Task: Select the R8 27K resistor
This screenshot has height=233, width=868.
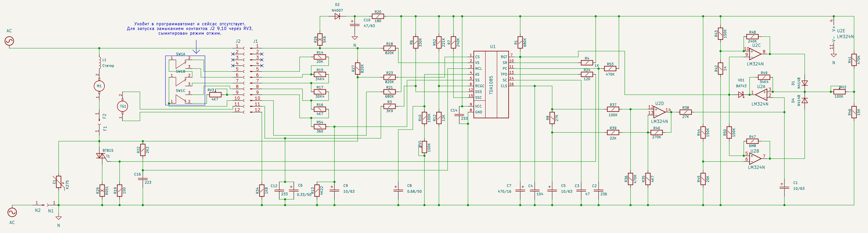Action: [x=552, y=118]
